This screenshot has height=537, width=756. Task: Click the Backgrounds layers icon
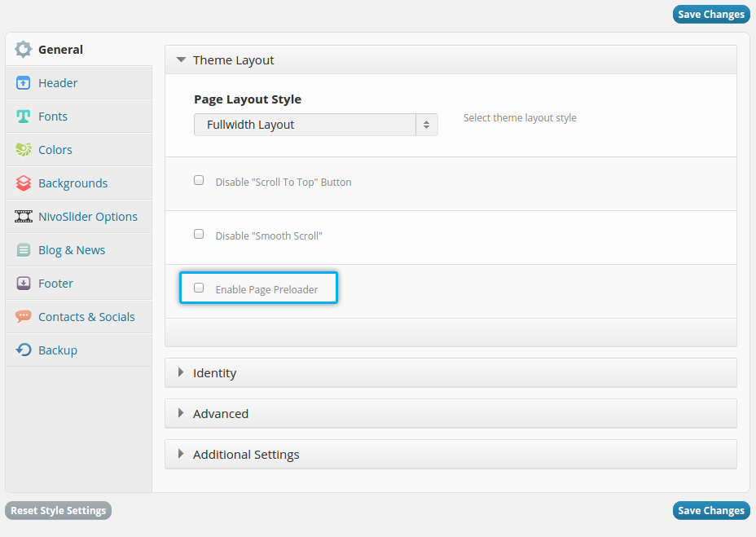[24, 183]
